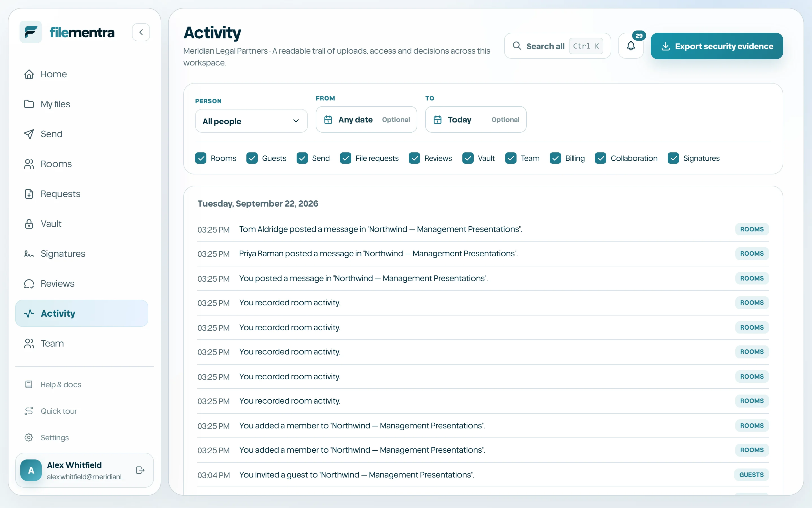Image resolution: width=812 pixels, height=508 pixels.
Task: Open My files in the sidebar
Action: pyautogui.click(x=81, y=104)
